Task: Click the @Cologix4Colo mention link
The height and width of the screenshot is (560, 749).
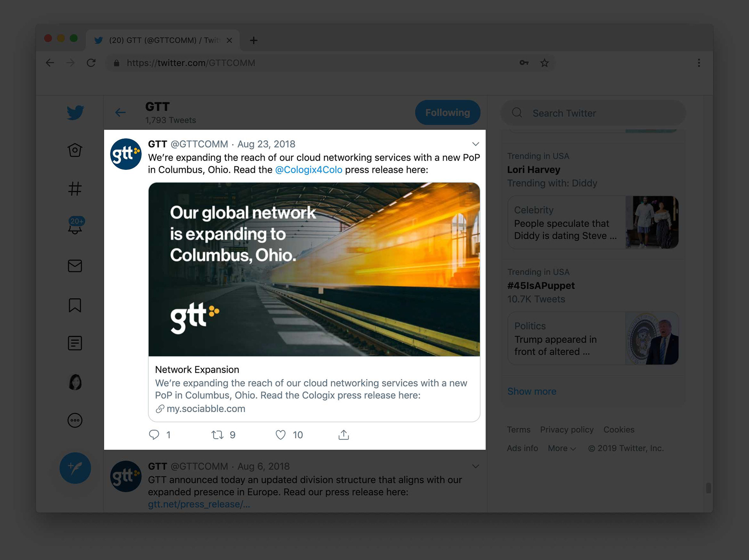Action: (309, 170)
